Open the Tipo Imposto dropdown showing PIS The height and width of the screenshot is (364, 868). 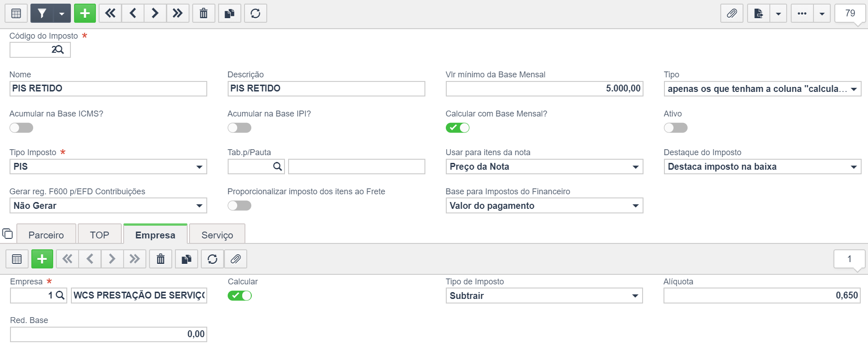click(x=108, y=167)
